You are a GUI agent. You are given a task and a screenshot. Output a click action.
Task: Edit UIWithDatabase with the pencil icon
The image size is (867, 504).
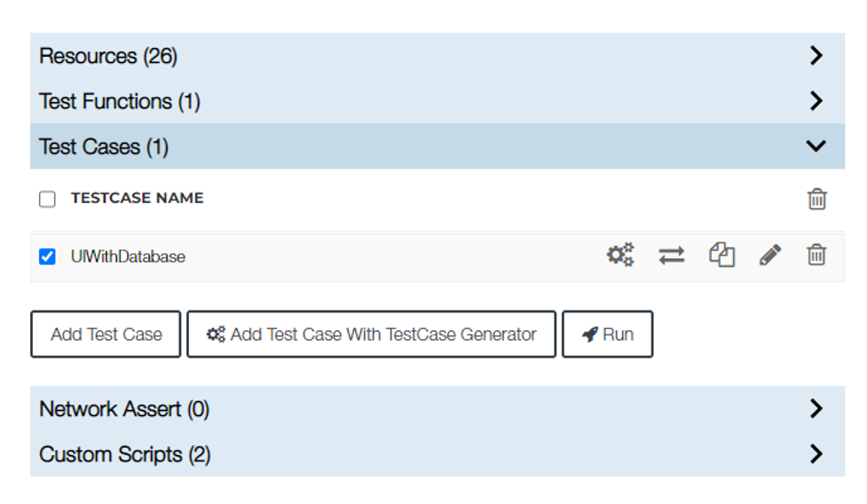click(770, 256)
